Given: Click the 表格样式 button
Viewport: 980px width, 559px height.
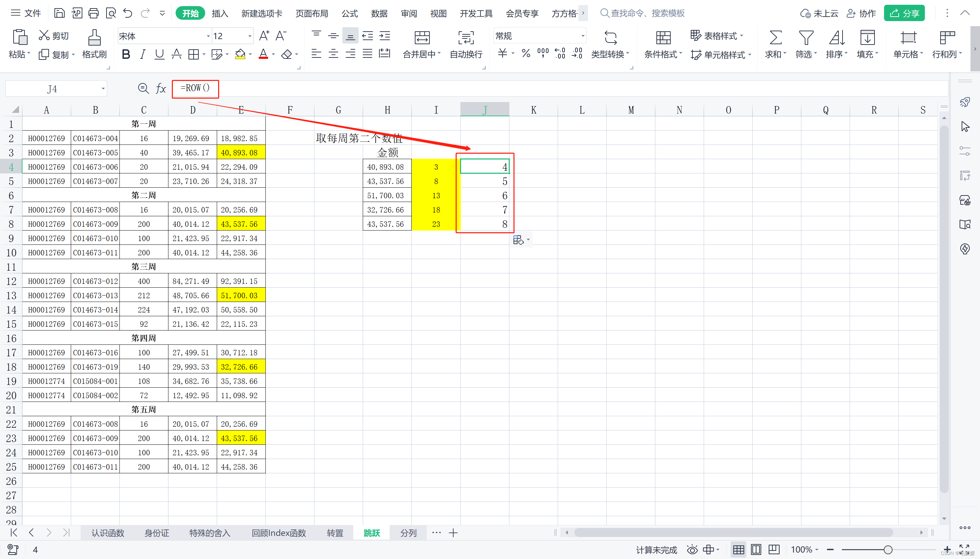Looking at the screenshot, I should [x=717, y=36].
